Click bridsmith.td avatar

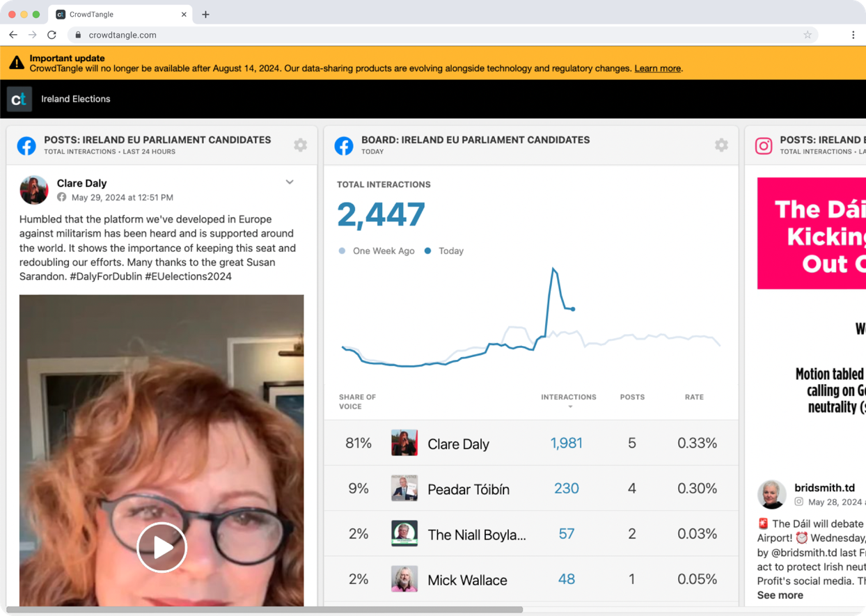(x=772, y=494)
